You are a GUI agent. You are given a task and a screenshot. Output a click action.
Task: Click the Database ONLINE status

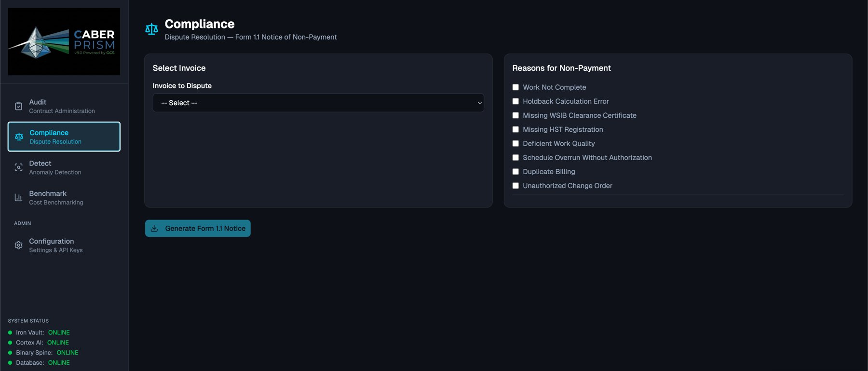59,363
